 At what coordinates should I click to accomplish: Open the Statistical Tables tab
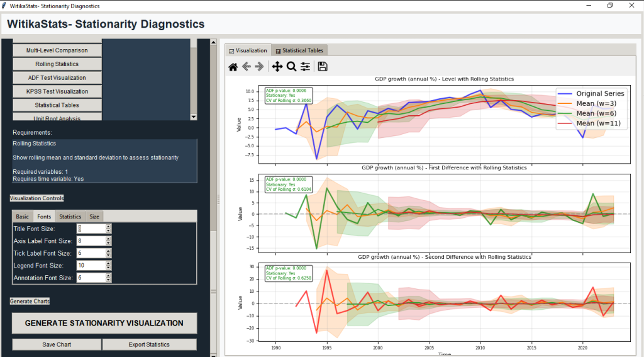click(x=299, y=50)
